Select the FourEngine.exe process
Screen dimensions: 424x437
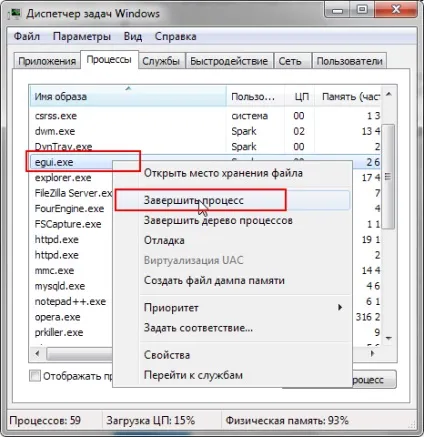tap(71, 209)
